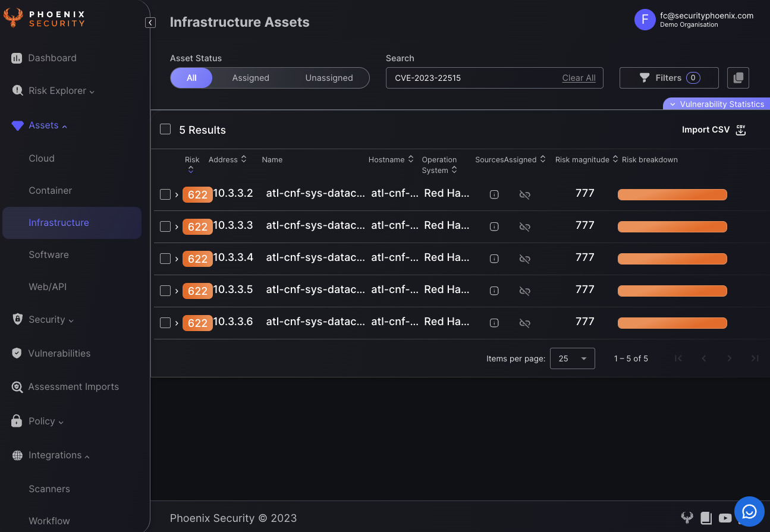Open the Software assets page
770x532 pixels.
click(49, 254)
